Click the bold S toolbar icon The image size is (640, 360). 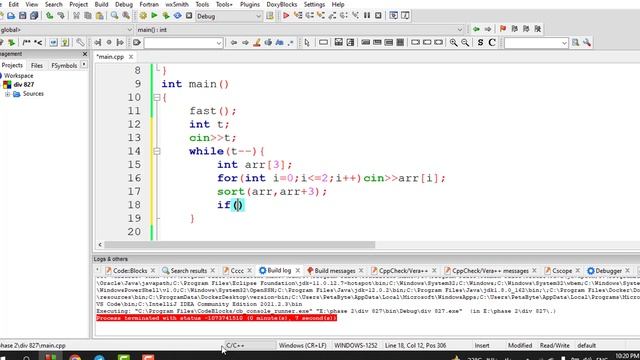click(480, 42)
